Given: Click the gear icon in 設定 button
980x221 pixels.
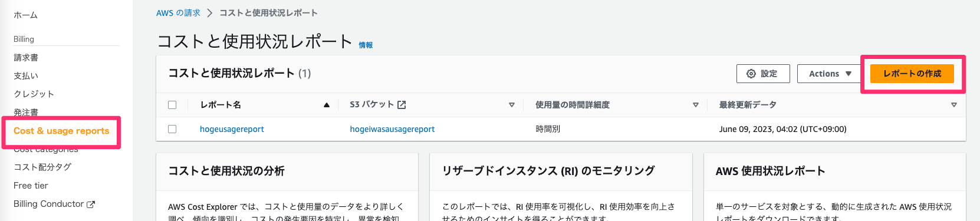Looking at the screenshot, I should [751, 74].
